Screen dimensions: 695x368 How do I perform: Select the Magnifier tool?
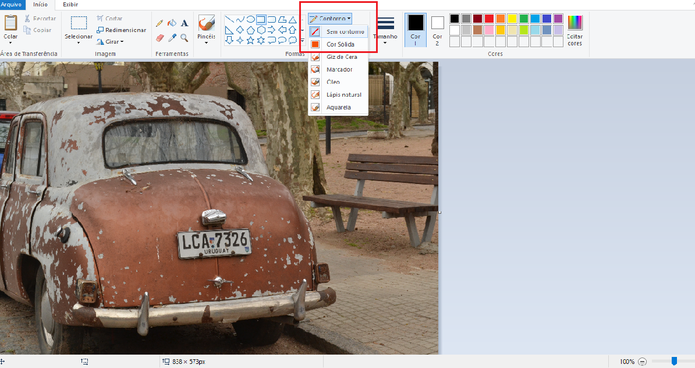pyautogui.click(x=184, y=38)
